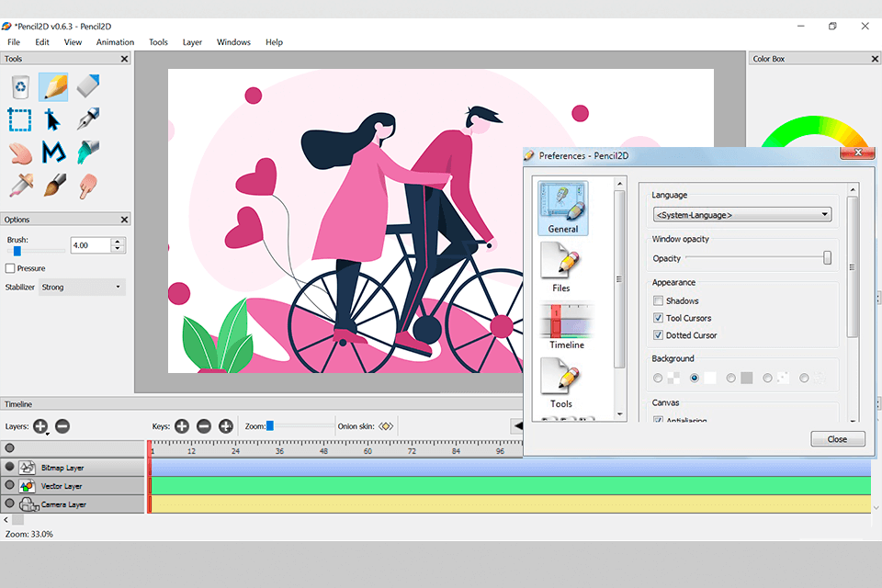Open Timeline category in Preferences
This screenshot has height=588, width=882.
pyautogui.click(x=567, y=326)
